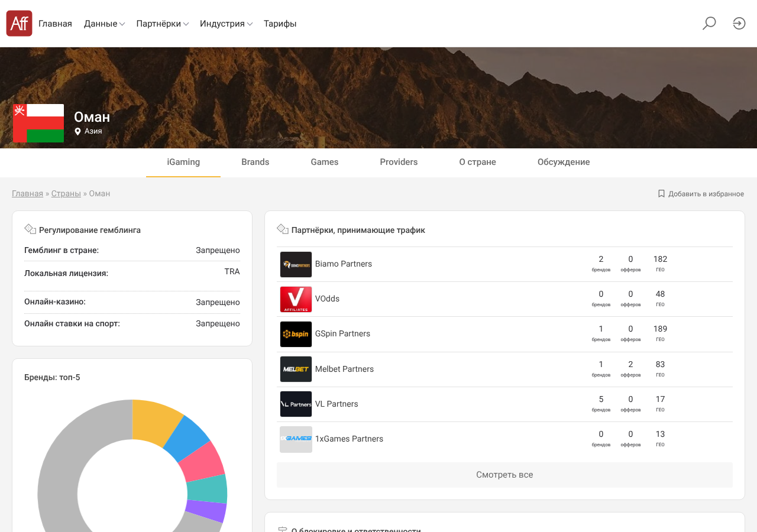Open the VL Partners link

point(337,404)
